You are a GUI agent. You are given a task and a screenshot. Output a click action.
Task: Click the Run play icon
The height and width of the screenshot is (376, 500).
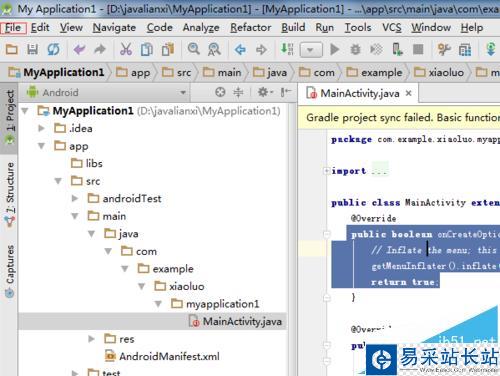[x=335, y=49]
